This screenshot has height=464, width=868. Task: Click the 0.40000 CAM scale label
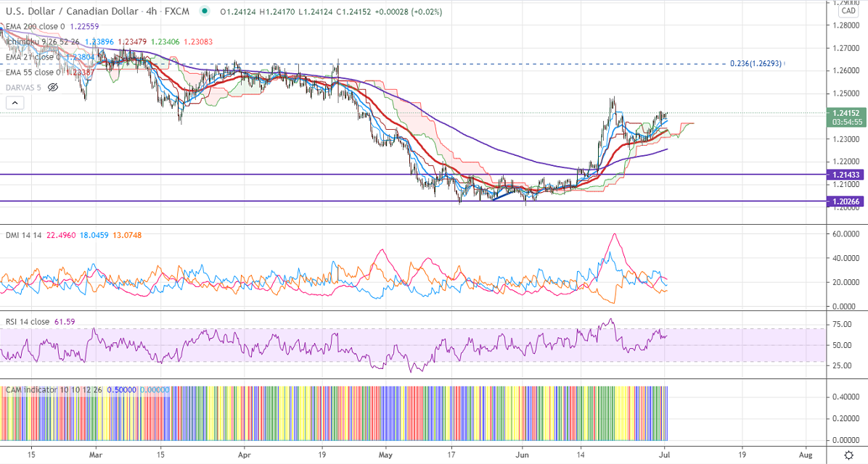click(845, 397)
